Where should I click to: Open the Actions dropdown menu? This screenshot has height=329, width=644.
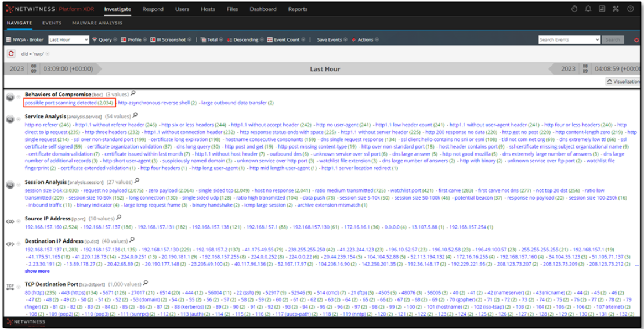[366, 40]
